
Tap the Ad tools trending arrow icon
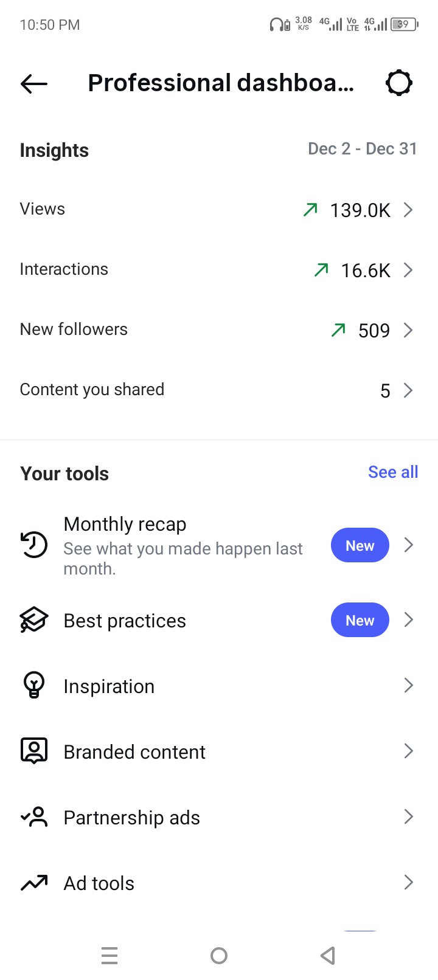coord(34,882)
